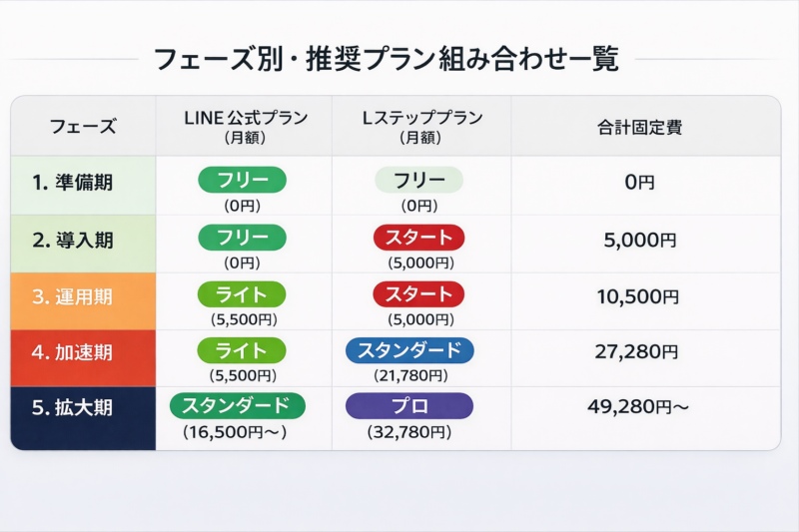Image resolution: width=799 pixels, height=532 pixels.
Task: Click the Lステッププラン column header
Action: click(x=420, y=126)
